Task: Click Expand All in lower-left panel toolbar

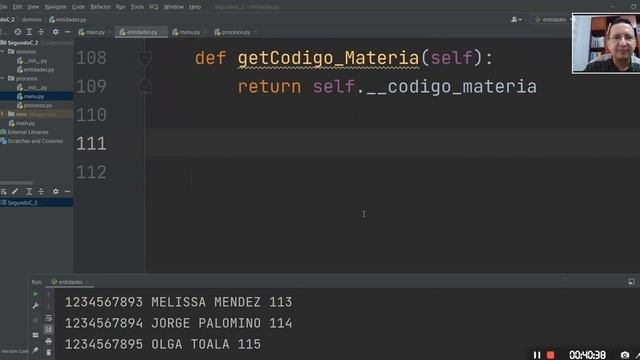Action: [29, 191]
